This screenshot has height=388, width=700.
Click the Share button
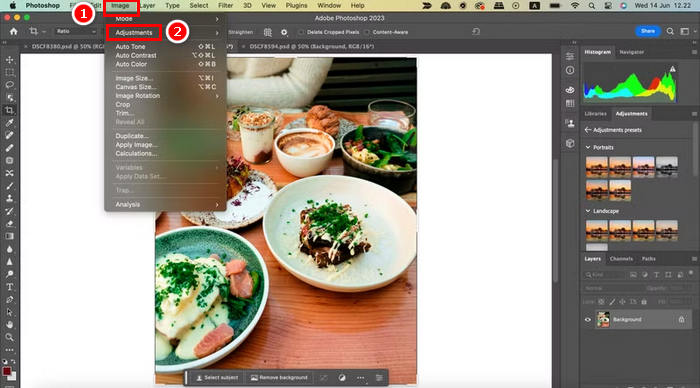[648, 31]
